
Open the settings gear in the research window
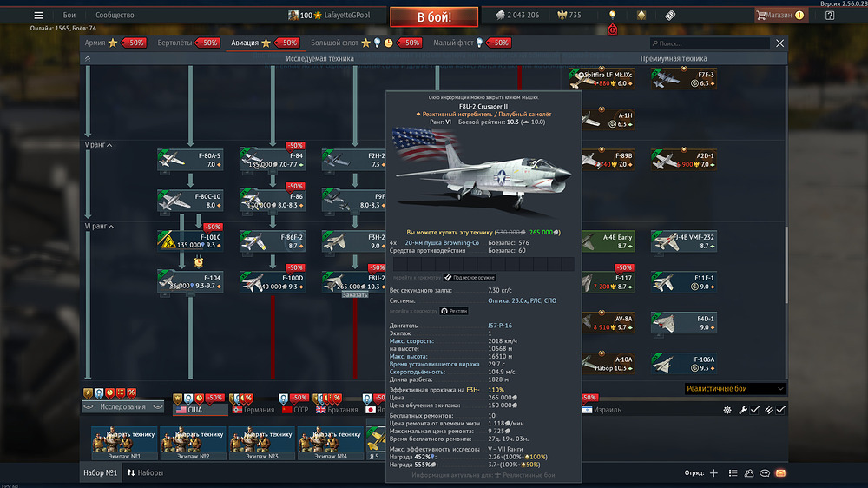tap(727, 410)
